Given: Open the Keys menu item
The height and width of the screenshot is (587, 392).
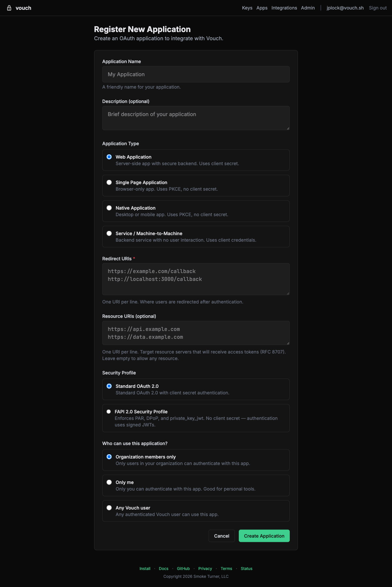Looking at the screenshot, I should [x=247, y=8].
